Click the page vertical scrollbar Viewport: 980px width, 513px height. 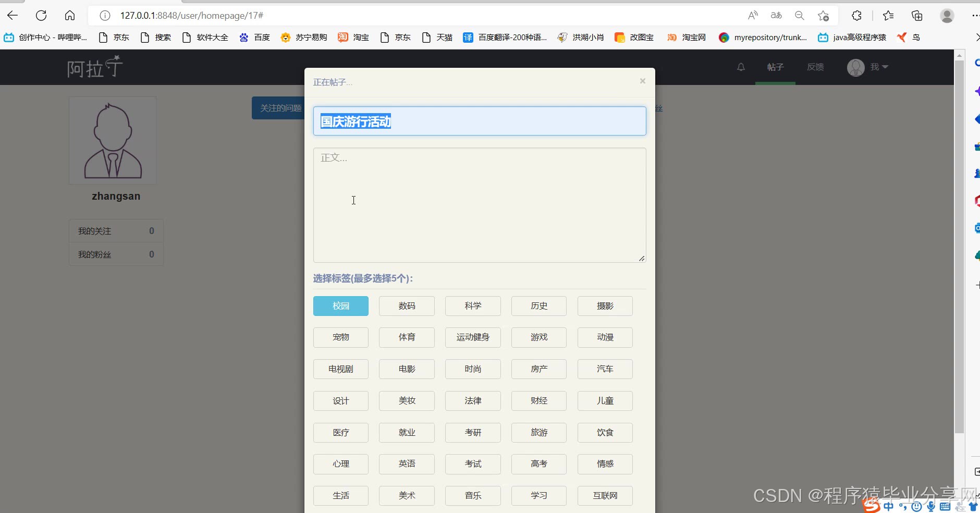[x=959, y=247]
